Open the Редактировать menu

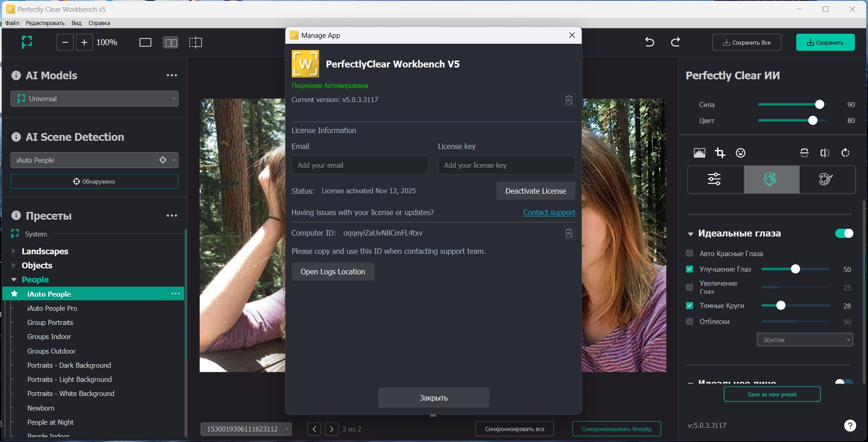pos(45,23)
